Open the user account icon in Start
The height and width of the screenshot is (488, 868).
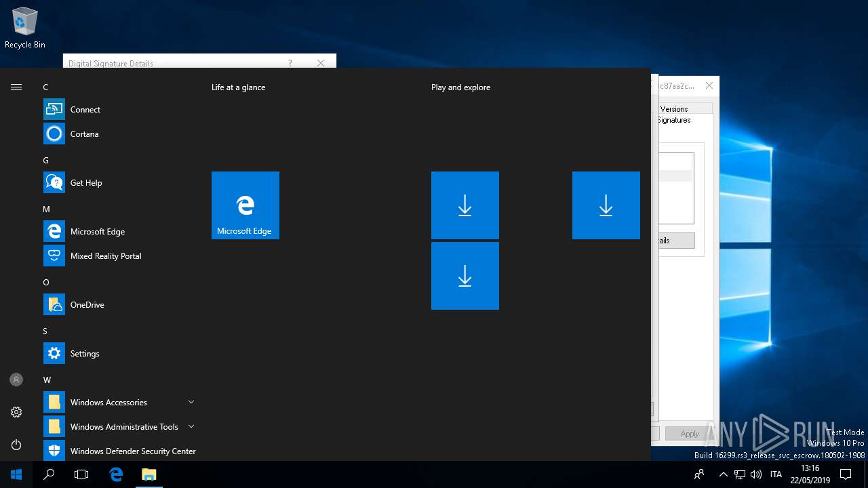click(16, 380)
